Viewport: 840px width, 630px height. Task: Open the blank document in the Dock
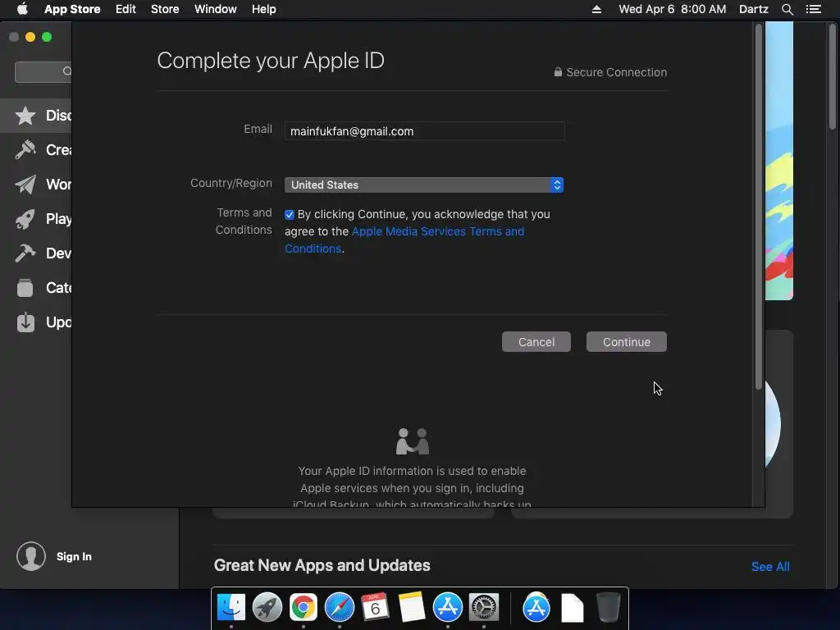(572, 608)
